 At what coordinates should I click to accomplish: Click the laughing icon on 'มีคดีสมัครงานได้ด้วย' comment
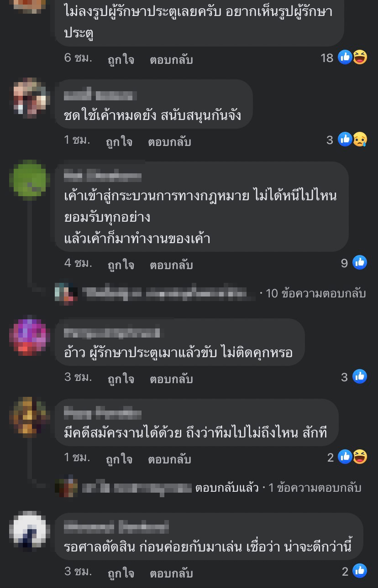point(360,457)
